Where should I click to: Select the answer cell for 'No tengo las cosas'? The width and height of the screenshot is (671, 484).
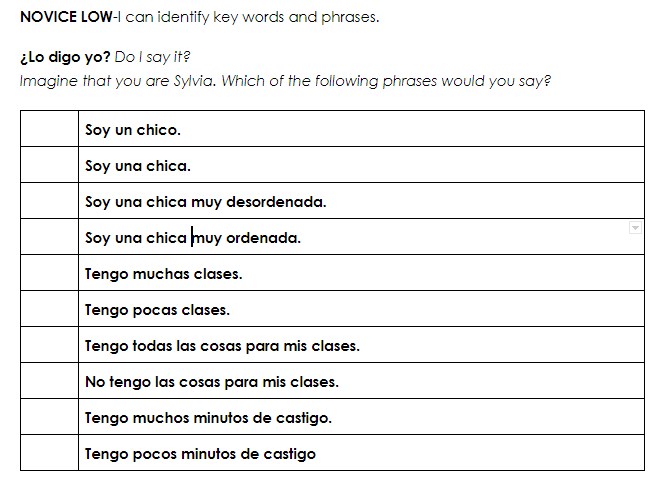pyautogui.click(x=49, y=382)
